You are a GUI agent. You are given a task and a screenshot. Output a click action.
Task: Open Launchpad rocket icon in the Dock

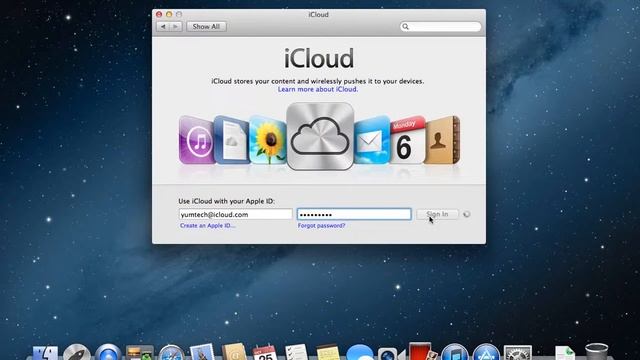coord(77,353)
